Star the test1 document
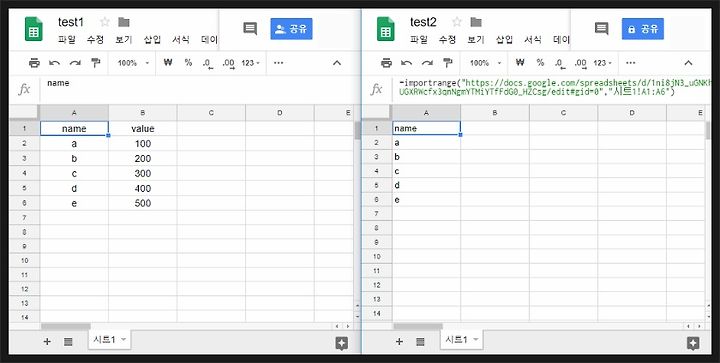Viewport: 720px width, 363px height. pos(105,22)
